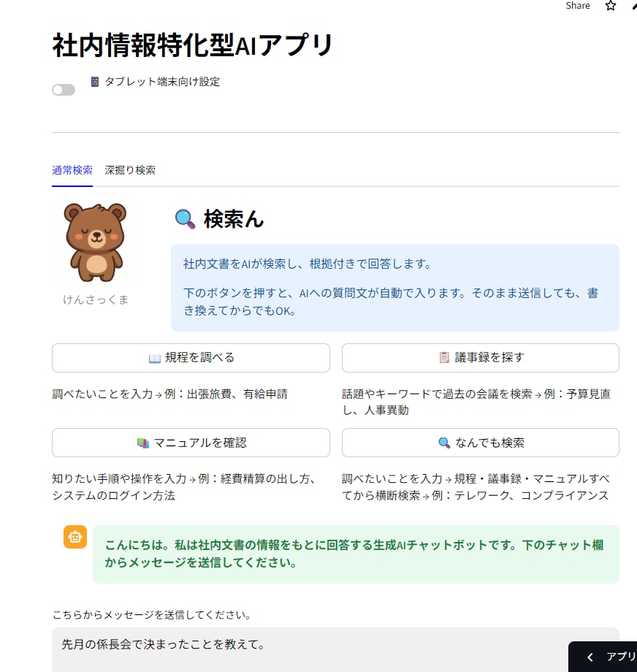Click the books icon in マニュアルを確認

[142, 443]
